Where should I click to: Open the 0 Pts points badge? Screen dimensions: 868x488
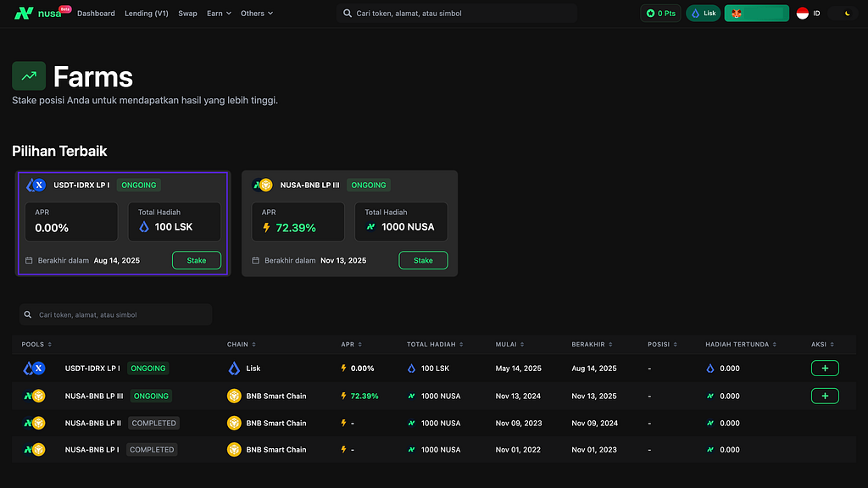660,14
